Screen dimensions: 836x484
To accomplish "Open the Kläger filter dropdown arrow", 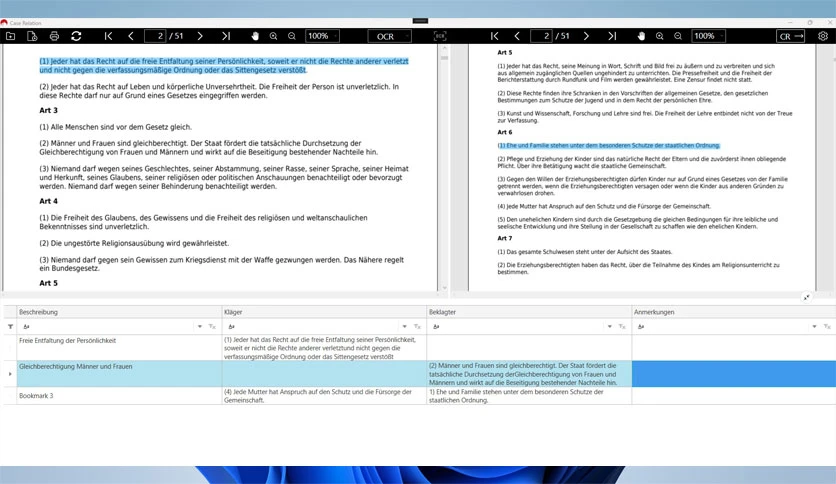I will (405, 327).
